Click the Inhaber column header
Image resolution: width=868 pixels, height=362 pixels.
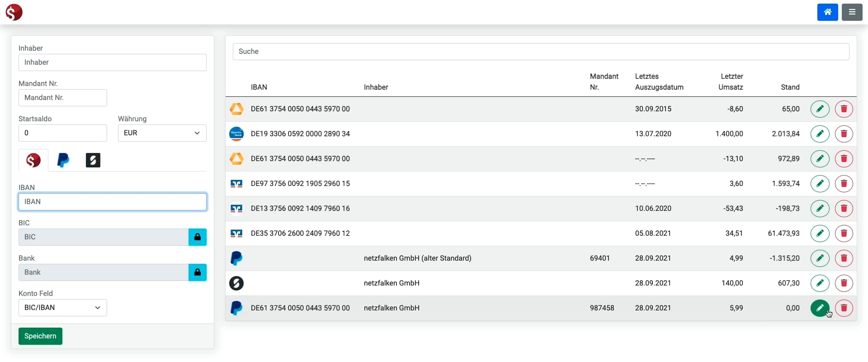pyautogui.click(x=376, y=87)
